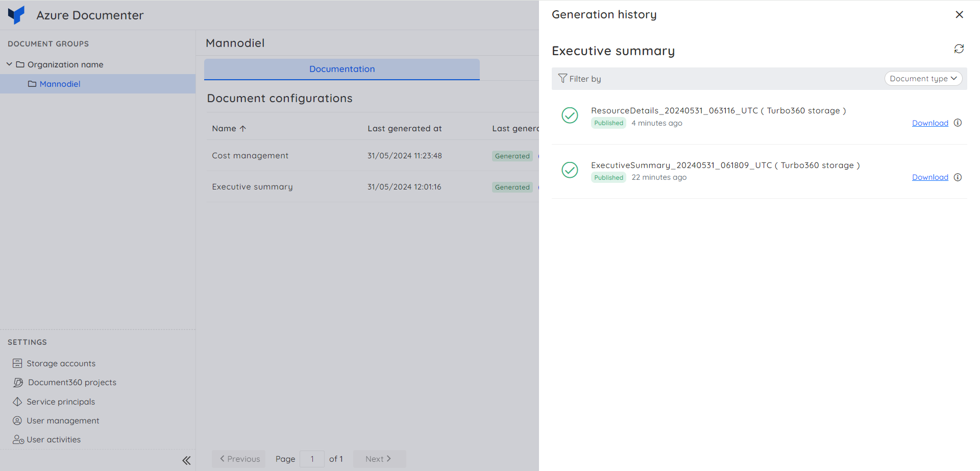Open Service principals settings
The width and height of the screenshot is (980, 471).
pyautogui.click(x=61, y=402)
